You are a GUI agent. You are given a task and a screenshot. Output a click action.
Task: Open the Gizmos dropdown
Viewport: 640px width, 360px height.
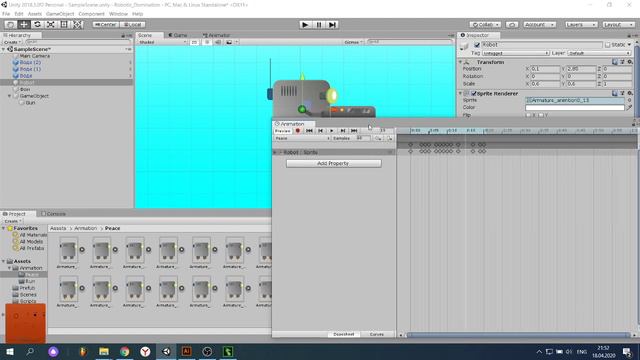point(353,42)
